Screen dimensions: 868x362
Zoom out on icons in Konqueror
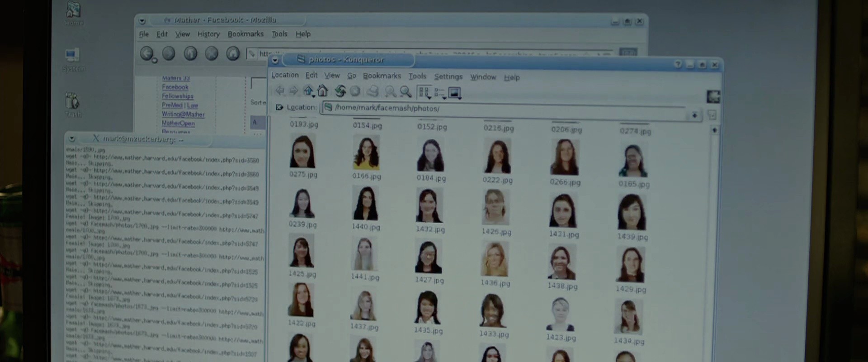(x=406, y=92)
